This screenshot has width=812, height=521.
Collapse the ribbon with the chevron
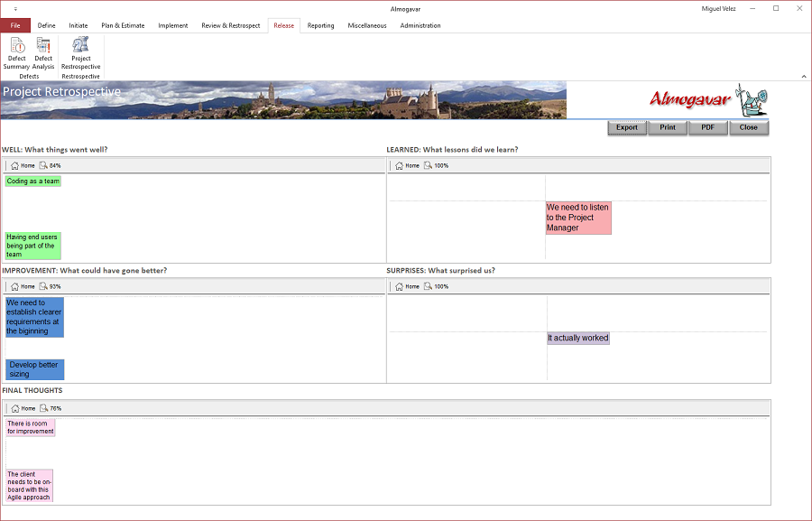(x=804, y=76)
